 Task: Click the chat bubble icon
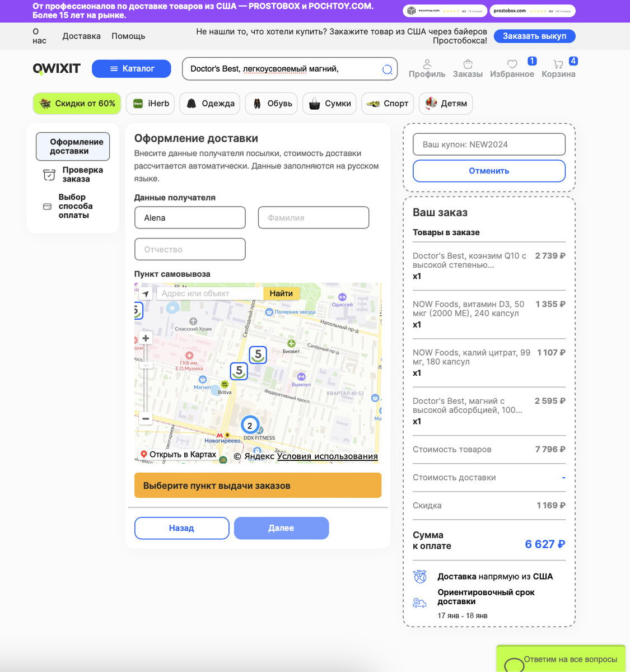[514, 665]
